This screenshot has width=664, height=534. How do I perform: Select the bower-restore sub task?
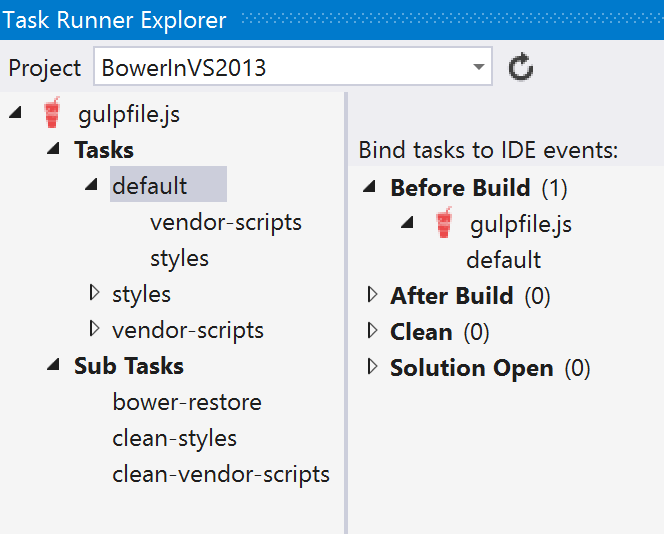point(187,402)
